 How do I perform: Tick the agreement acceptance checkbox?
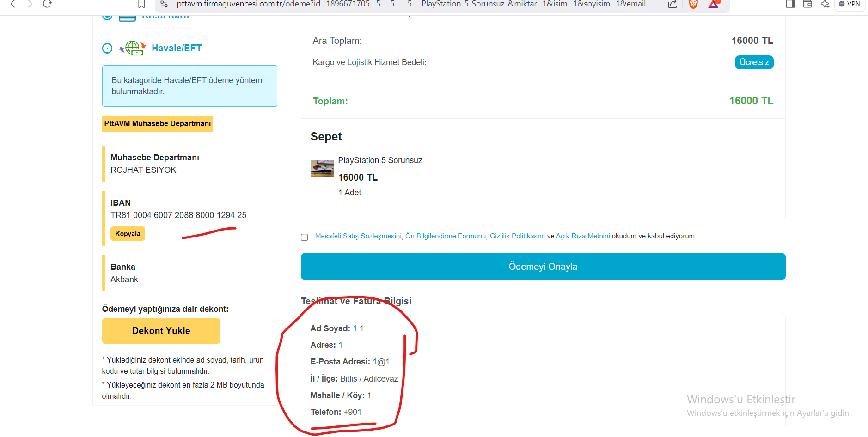click(304, 237)
